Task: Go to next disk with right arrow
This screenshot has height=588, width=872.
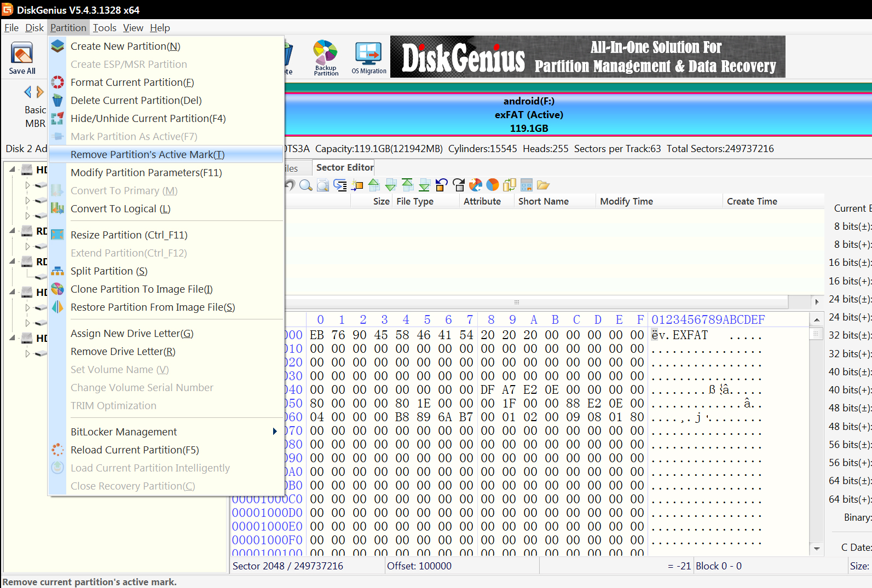Action: (x=39, y=92)
